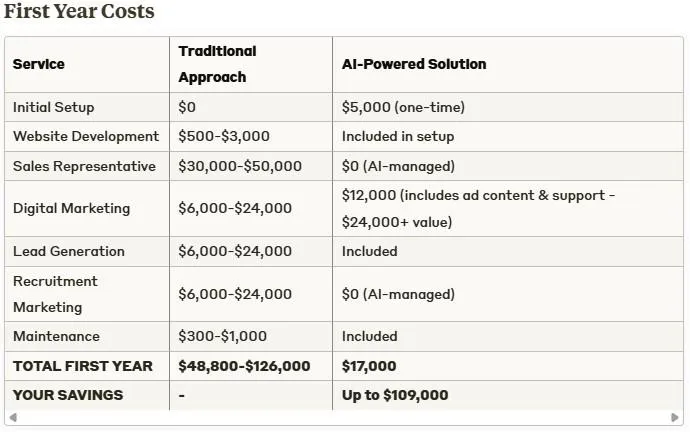Click the right scroll arrow below the table
The height and width of the screenshot is (432, 690).
(675, 417)
